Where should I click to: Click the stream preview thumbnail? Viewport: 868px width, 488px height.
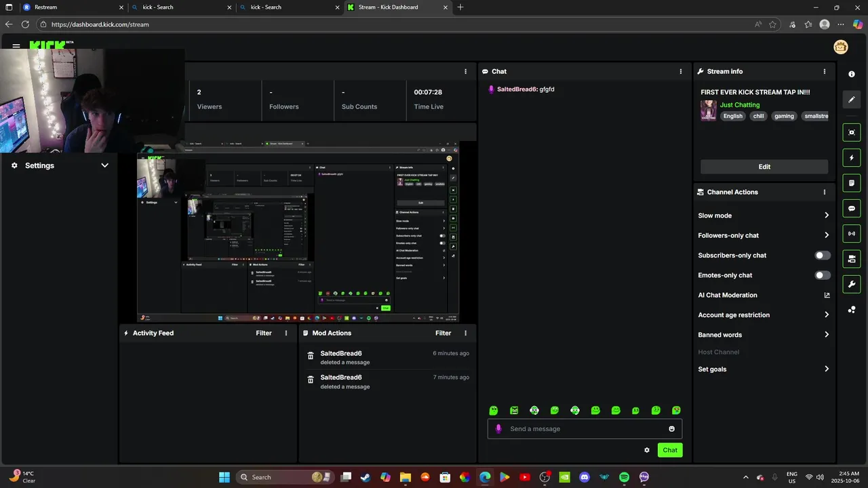click(x=298, y=232)
